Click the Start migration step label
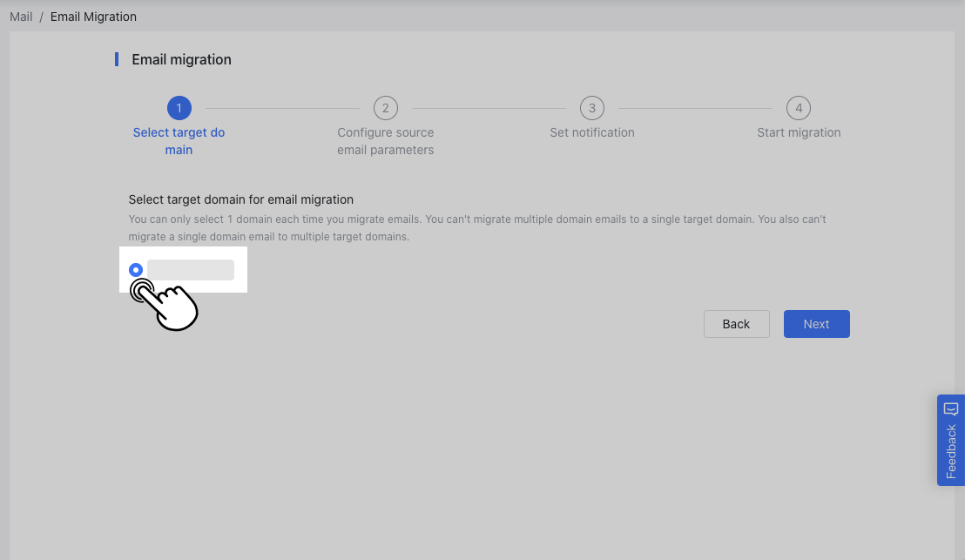The width and height of the screenshot is (965, 560). click(799, 132)
